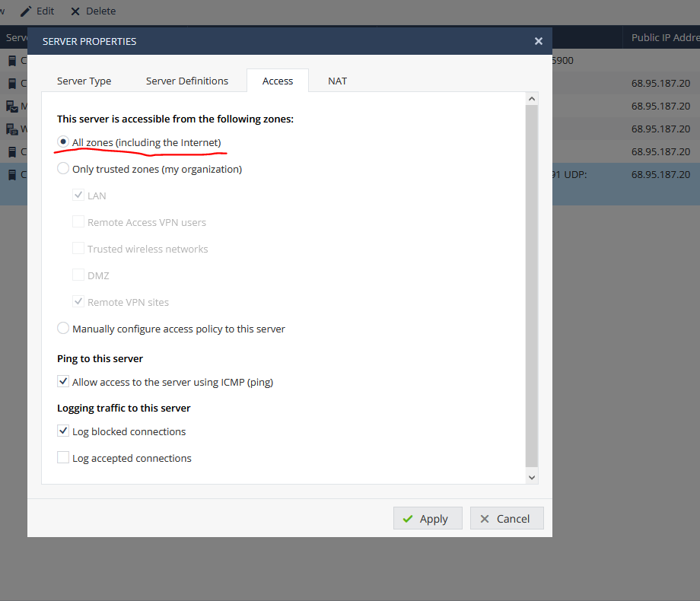Choose Only trusted zones radio option

63,169
